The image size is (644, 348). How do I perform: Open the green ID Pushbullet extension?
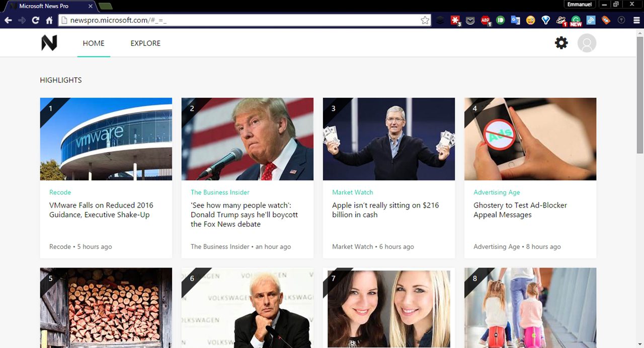(501, 20)
